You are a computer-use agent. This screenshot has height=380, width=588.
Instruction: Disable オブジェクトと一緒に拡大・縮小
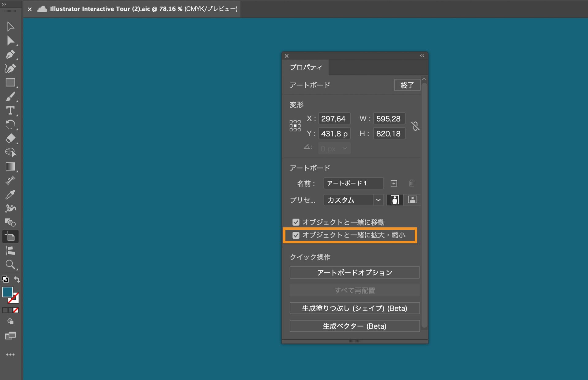point(296,235)
